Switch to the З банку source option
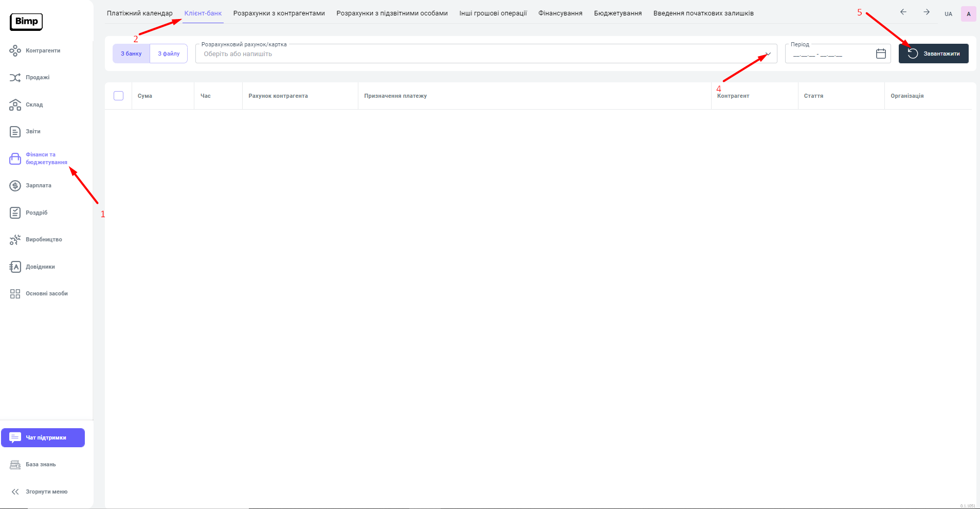This screenshot has height=509, width=980. (131, 54)
